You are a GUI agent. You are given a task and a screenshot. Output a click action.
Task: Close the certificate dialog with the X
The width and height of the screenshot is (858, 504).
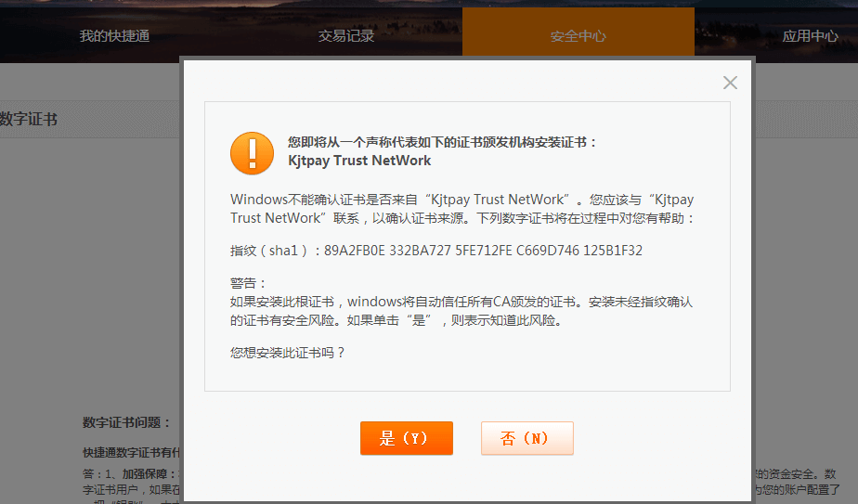click(730, 83)
